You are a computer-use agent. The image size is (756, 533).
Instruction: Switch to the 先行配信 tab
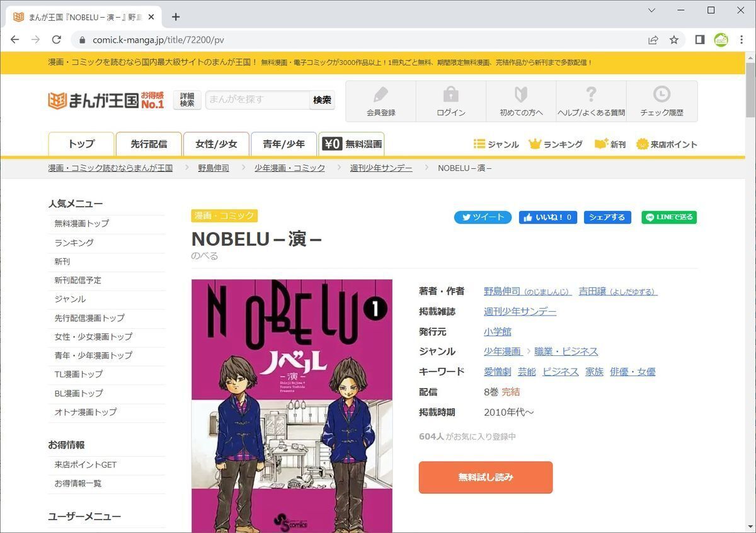click(148, 144)
